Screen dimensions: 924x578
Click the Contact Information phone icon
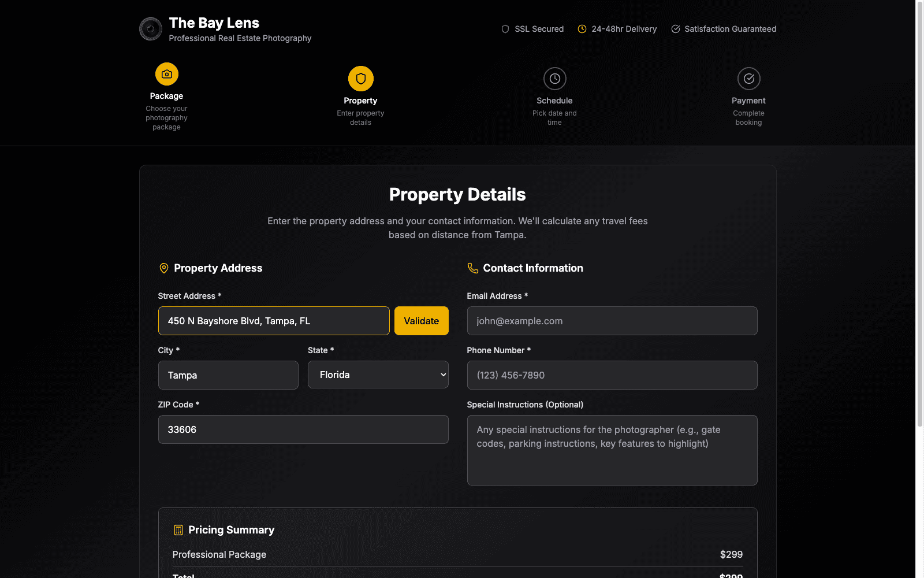[473, 268]
